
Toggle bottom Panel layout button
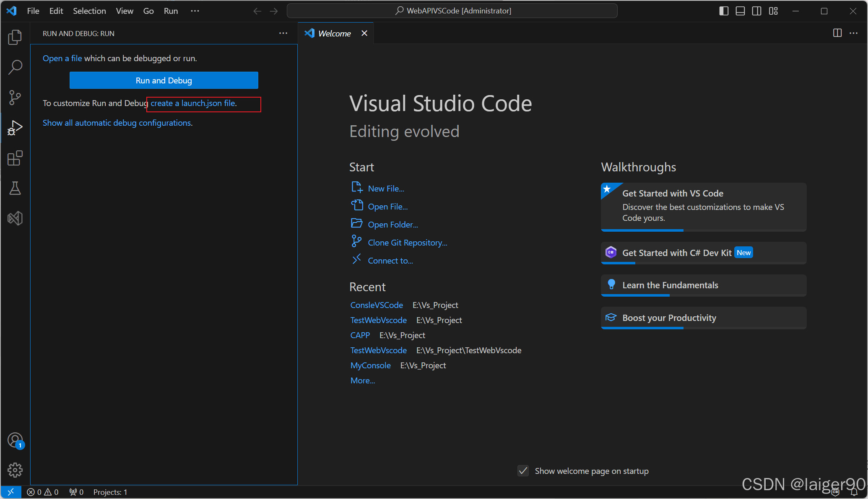click(740, 11)
